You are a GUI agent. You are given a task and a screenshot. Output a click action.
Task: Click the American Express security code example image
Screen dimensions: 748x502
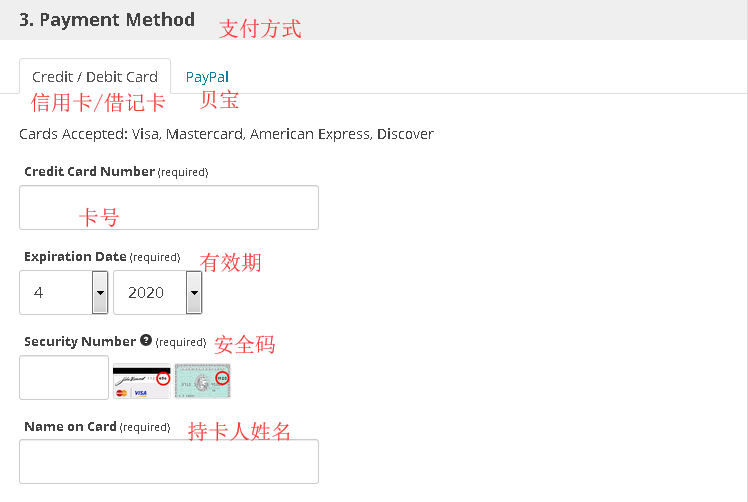202,381
